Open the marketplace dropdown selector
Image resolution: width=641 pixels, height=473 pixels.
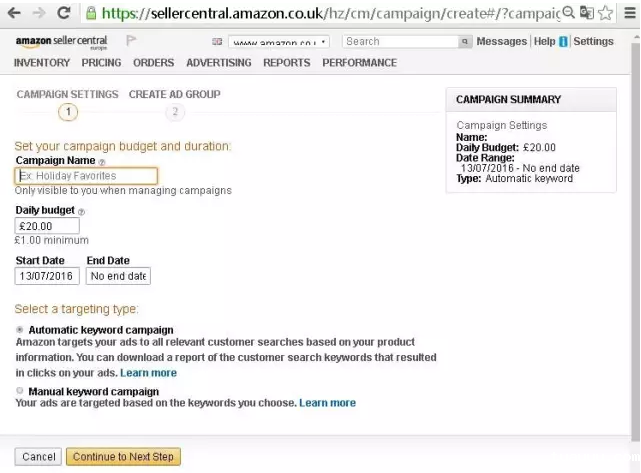tap(278, 43)
